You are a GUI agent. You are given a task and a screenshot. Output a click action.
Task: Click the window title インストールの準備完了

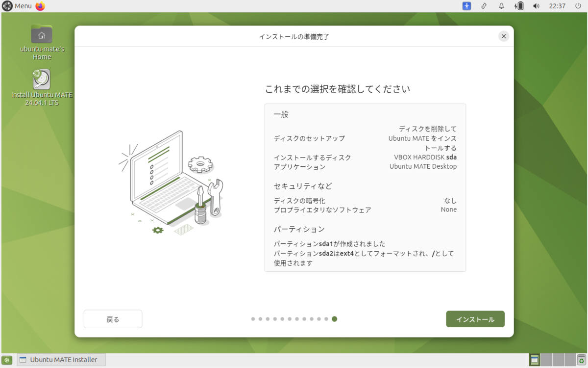point(294,37)
